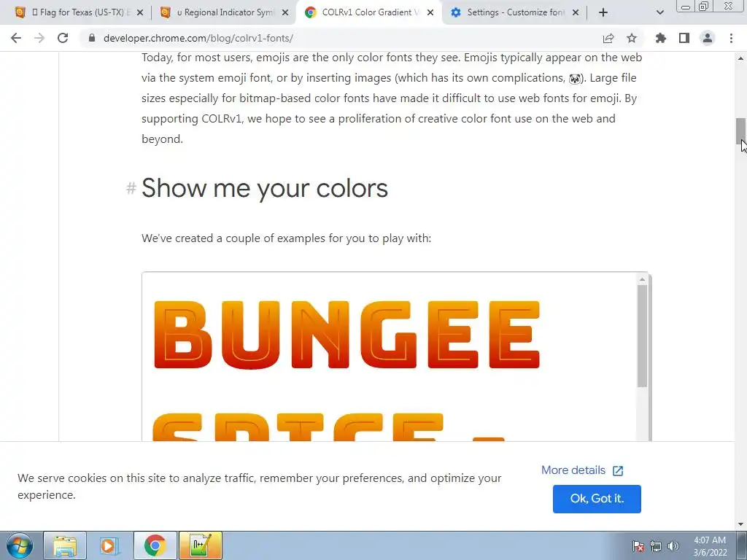Viewport: 747px width, 560px height.
Task: Open the Action Center flag tray icon
Action: point(638,546)
